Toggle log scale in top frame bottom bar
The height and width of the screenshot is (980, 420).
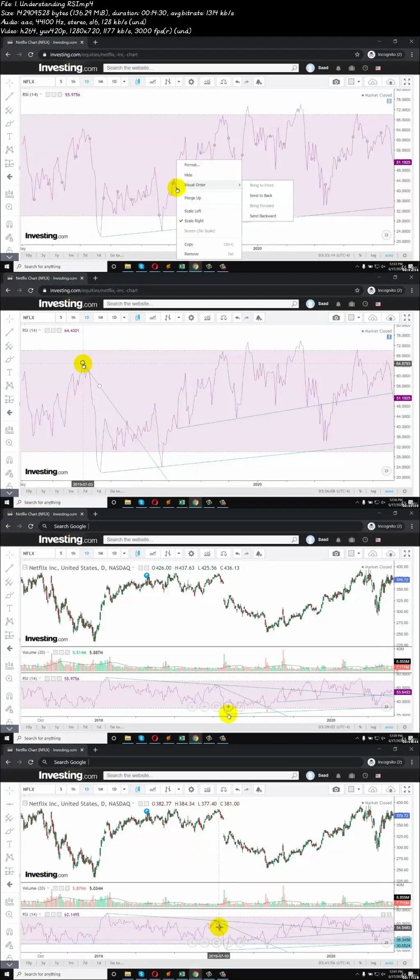[373, 255]
